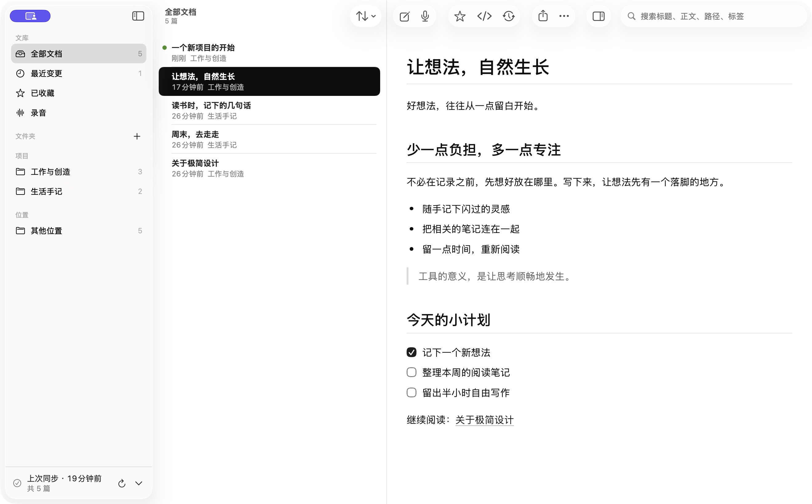
Task: Open note 一个新项目的开始
Action: click(x=269, y=53)
